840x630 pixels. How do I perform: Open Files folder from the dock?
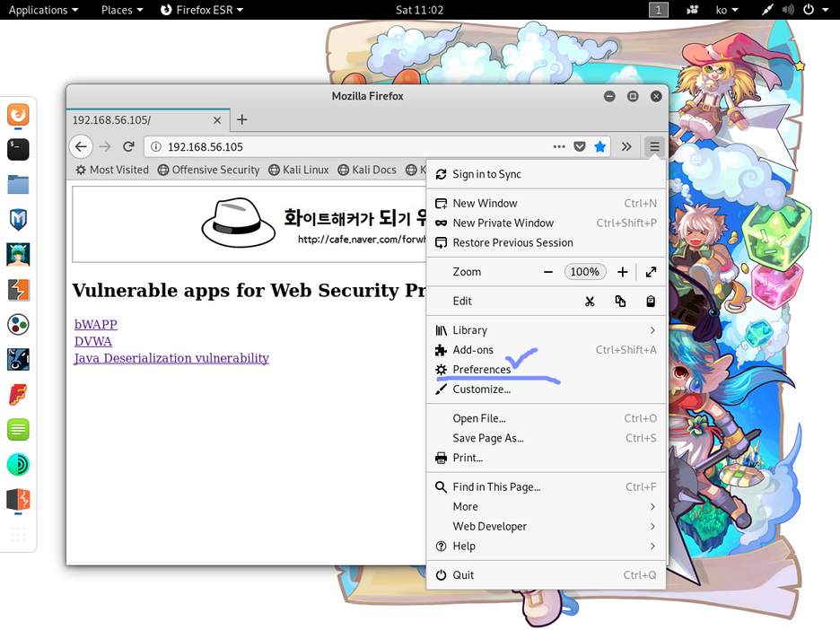[18, 184]
